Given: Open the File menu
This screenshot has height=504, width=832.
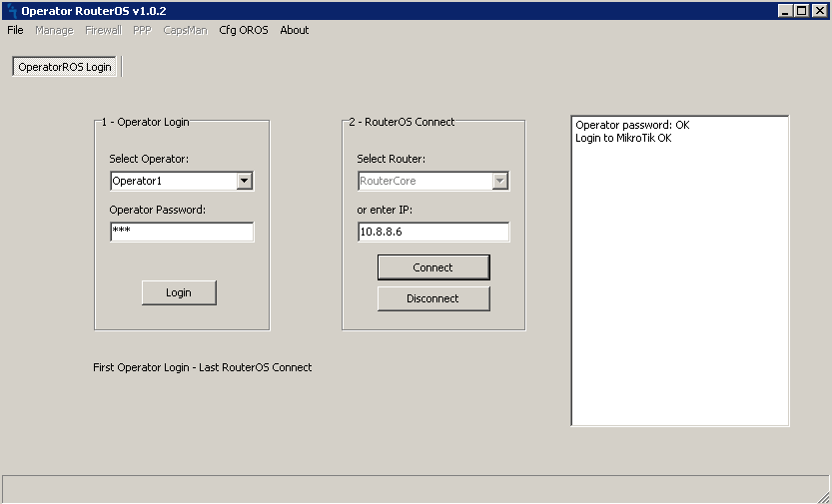Looking at the screenshot, I should [x=15, y=30].
